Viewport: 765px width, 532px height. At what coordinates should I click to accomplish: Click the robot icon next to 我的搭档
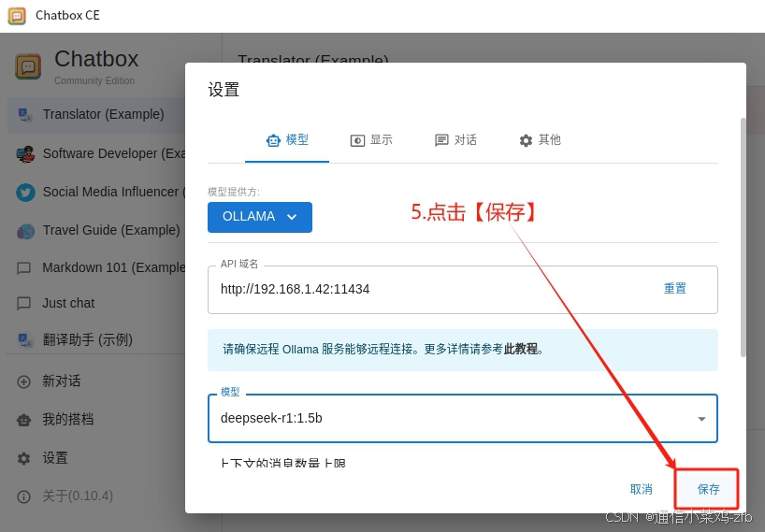[24, 420]
